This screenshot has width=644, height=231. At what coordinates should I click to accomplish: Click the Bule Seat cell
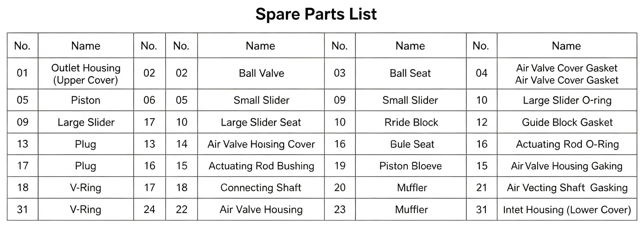tap(410, 144)
